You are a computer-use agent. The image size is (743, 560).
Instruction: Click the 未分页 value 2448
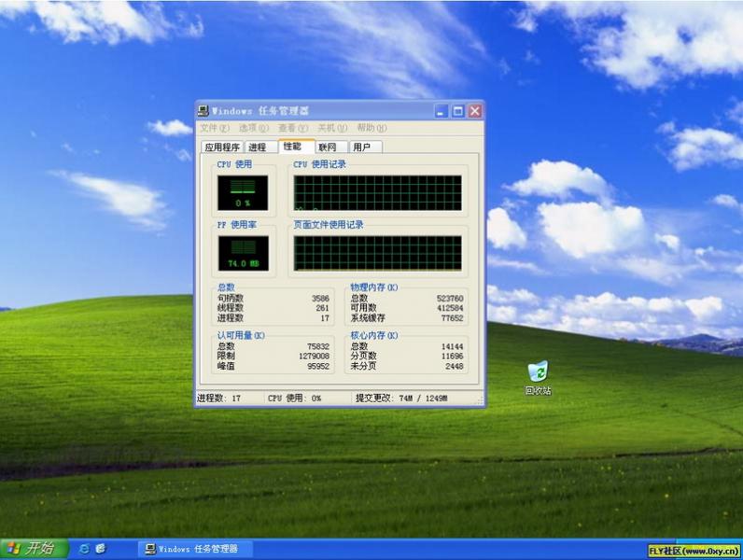(455, 366)
